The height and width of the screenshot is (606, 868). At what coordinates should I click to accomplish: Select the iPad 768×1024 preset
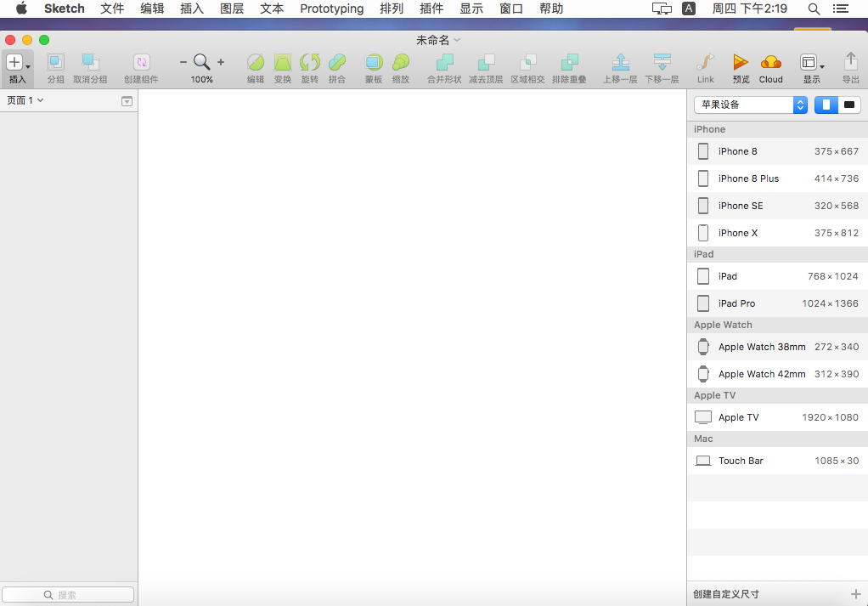(777, 276)
